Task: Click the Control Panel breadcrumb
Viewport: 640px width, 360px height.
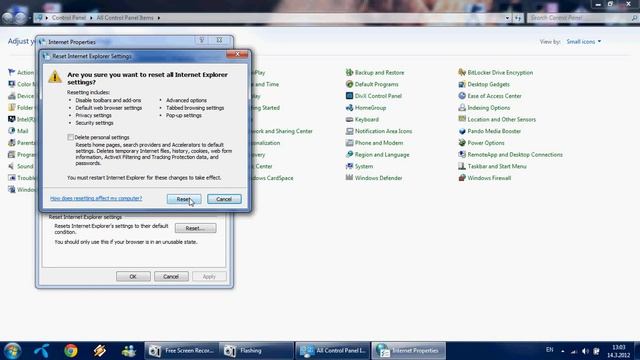Action: click(69, 18)
